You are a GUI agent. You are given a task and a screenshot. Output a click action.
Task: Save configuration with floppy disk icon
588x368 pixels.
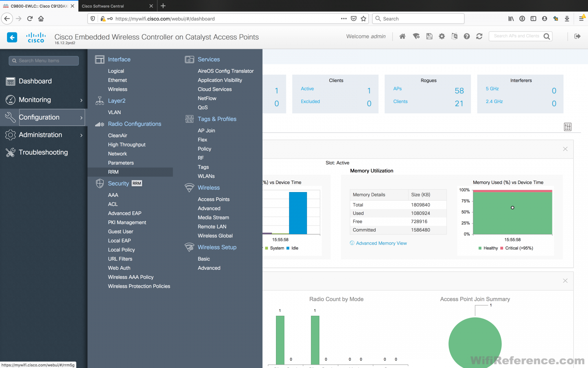429,36
